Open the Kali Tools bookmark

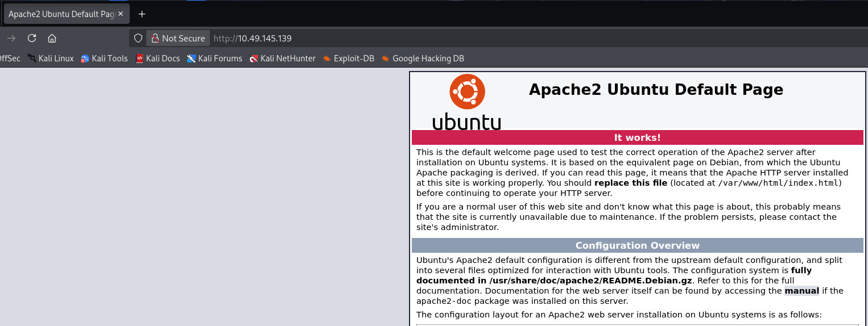[104, 58]
